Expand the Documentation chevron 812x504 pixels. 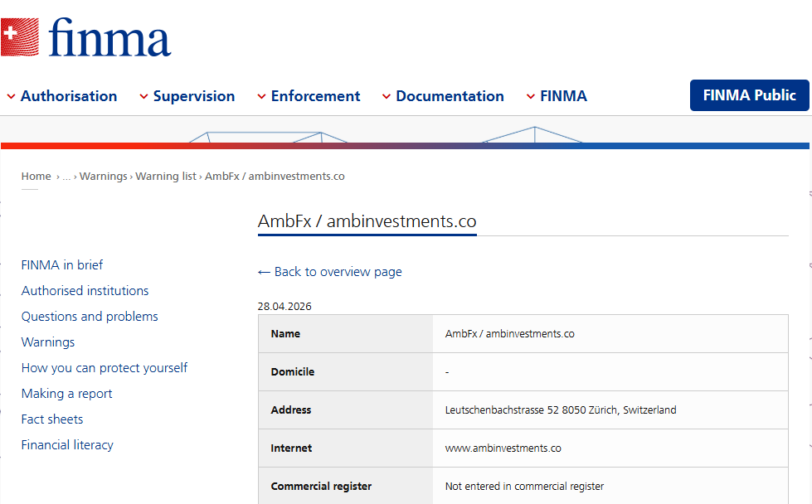click(x=387, y=97)
